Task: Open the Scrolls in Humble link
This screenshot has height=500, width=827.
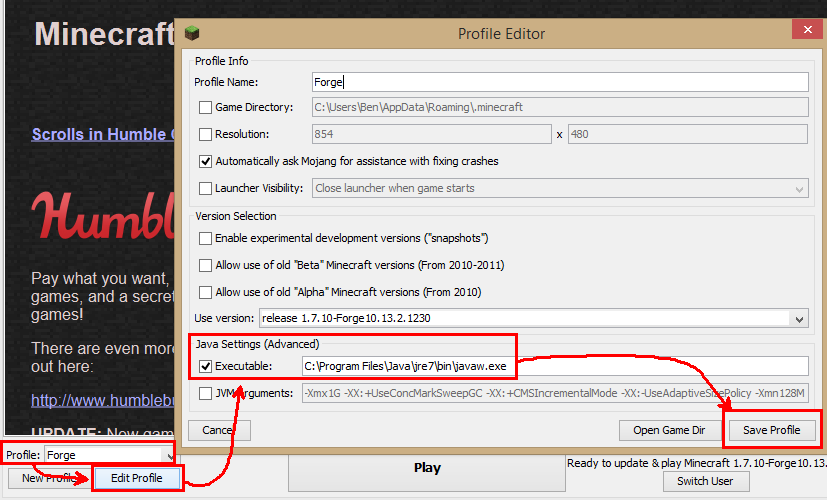Action: (x=103, y=134)
